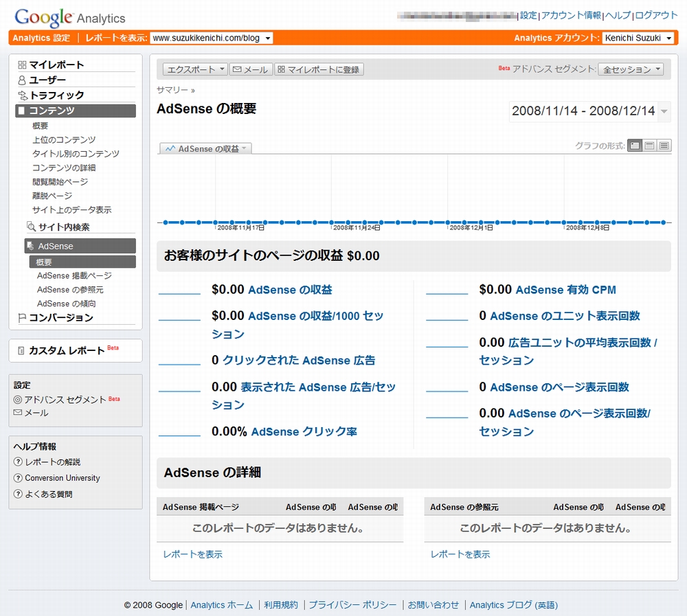Open the アカウント情報 link

click(572, 15)
